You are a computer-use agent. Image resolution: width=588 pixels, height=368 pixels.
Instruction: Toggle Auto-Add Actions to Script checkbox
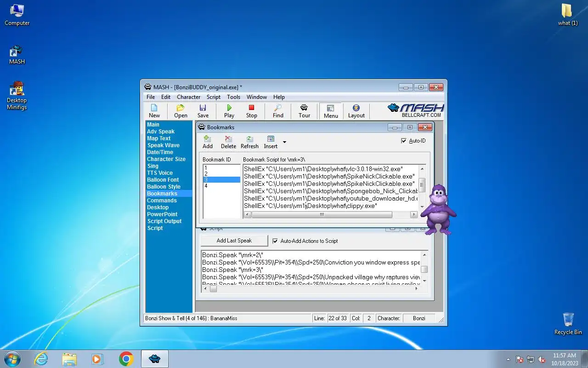pos(275,241)
